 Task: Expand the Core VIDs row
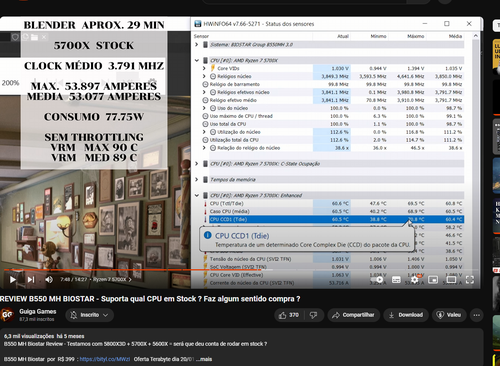point(204,68)
